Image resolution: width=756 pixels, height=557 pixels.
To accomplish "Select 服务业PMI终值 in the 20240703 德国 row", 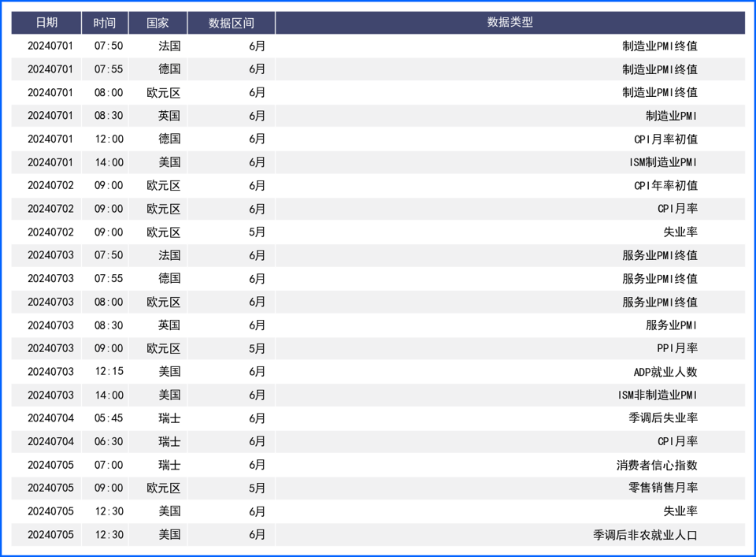I will coord(660,279).
